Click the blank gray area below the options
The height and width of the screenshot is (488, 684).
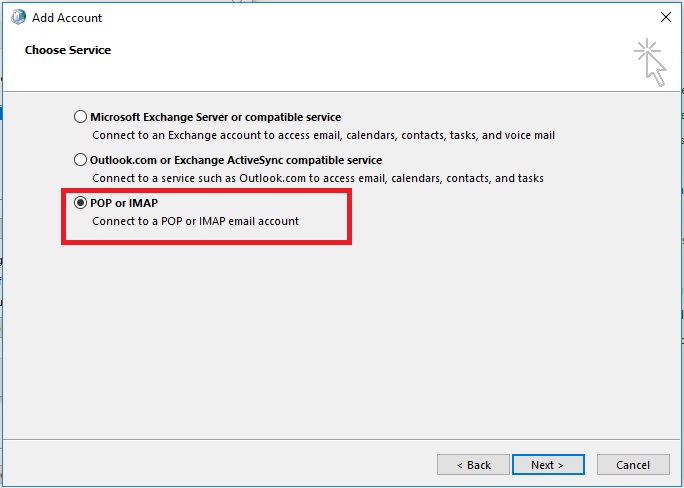pyautogui.click(x=340, y=340)
